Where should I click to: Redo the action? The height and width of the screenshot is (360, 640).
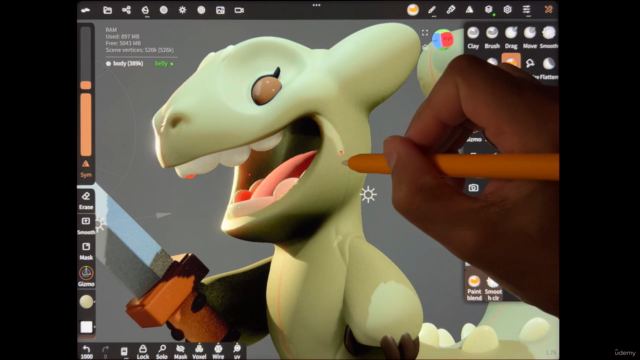click(105, 351)
